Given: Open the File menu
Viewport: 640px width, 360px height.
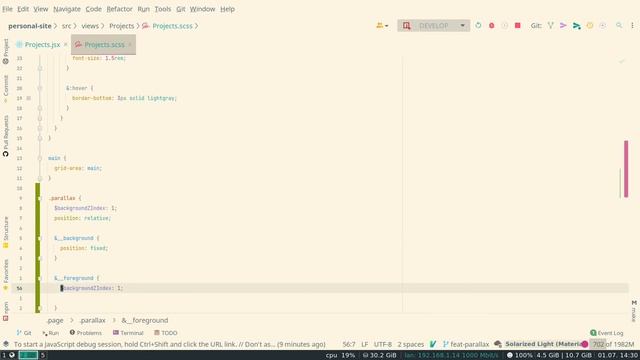Looking at the screenshot, I should tap(7, 9).
